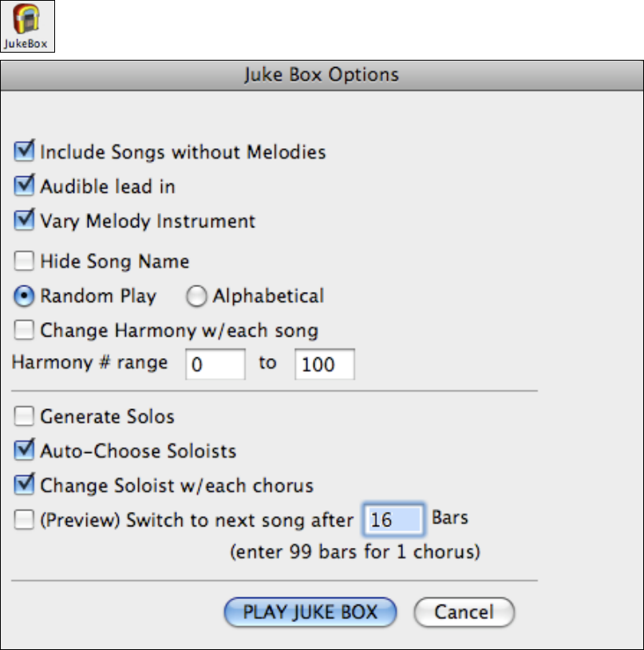Enable the Hide Song Name checkbox

(25, 261)
